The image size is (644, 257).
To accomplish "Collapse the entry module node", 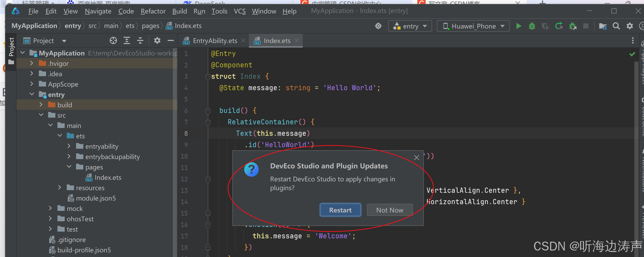I will tap(32, 94).
